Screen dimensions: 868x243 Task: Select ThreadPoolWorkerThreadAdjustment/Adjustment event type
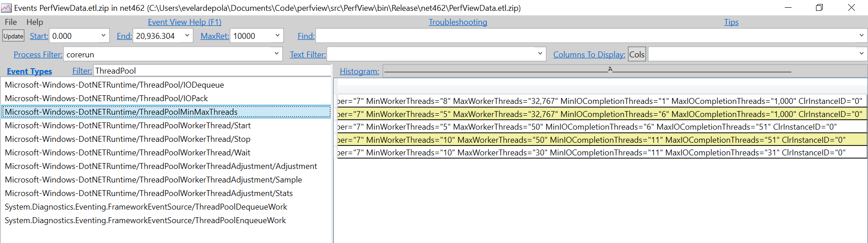(161, 166)
